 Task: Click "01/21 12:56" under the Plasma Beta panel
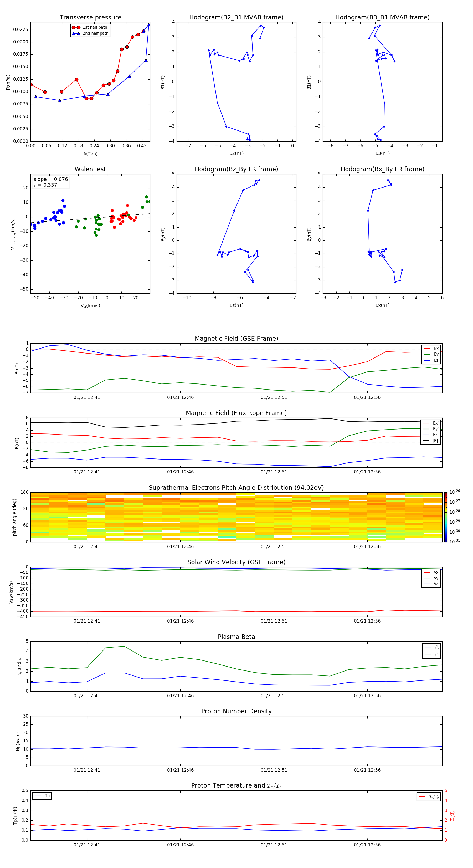(367, 696)
